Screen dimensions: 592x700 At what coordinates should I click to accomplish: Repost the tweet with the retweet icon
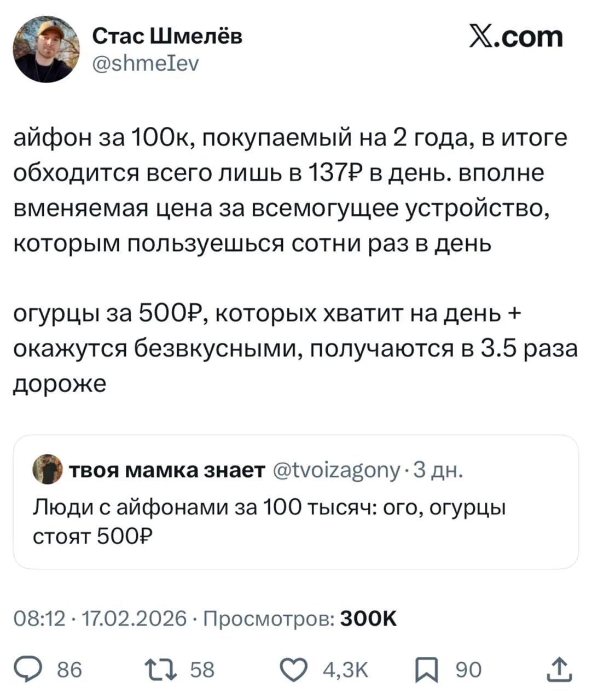click(x=161, y=669)
